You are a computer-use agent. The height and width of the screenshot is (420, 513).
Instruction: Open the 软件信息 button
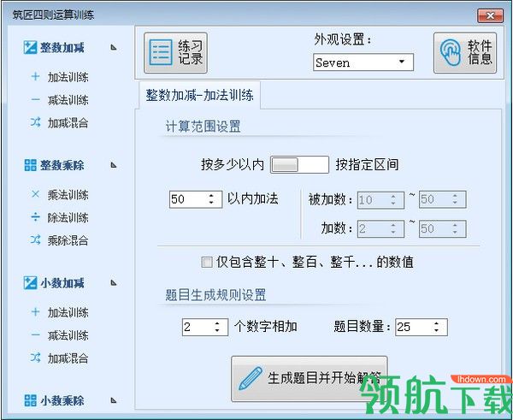pyautogui.click(x=465, y=52)
